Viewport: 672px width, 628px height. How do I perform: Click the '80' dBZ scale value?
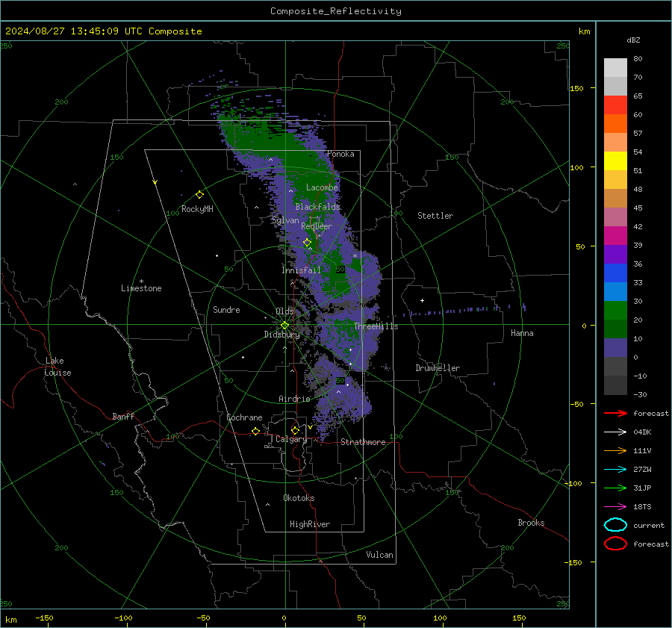pyautogui.click(x=638, y=59)
